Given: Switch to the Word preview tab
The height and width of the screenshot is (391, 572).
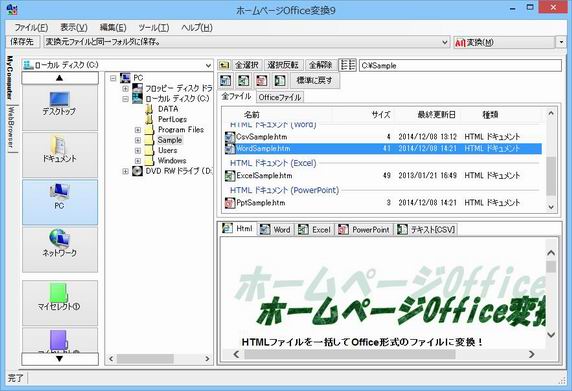Looking at the screenshot, I should 276,230.
